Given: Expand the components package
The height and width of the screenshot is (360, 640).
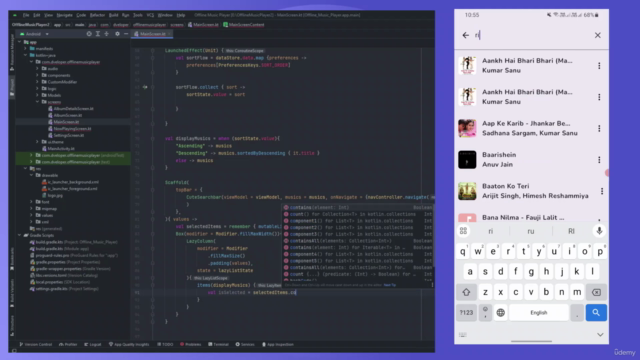Looking at the screenshot, I should (x=38, y=75).
